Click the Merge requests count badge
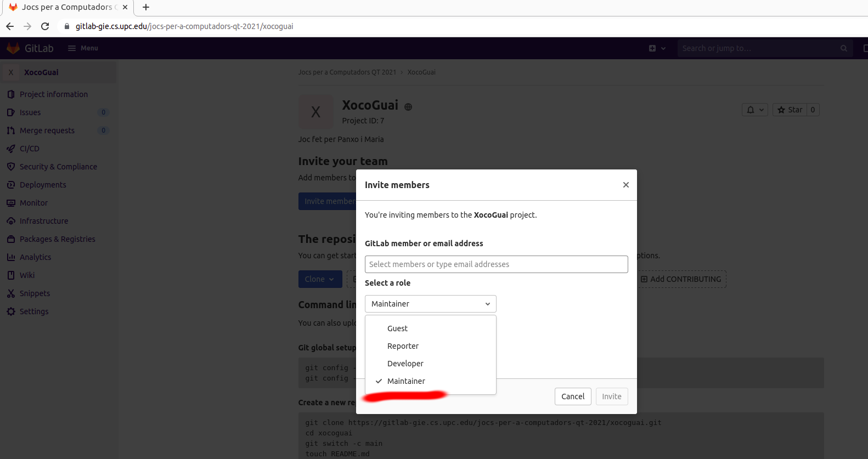The image size is (868, 459). coord(103,131)
